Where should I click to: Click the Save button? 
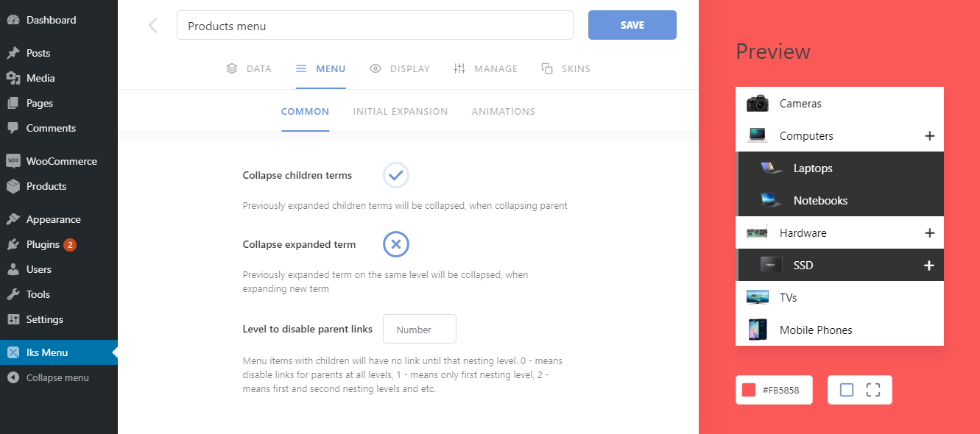coord(632,25)
